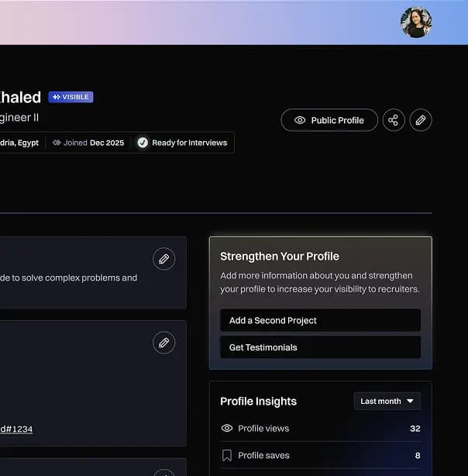Screen dimensions: 468x476
Task: Click the bookmark icon beside Profile saves
Action: point(227,455)
